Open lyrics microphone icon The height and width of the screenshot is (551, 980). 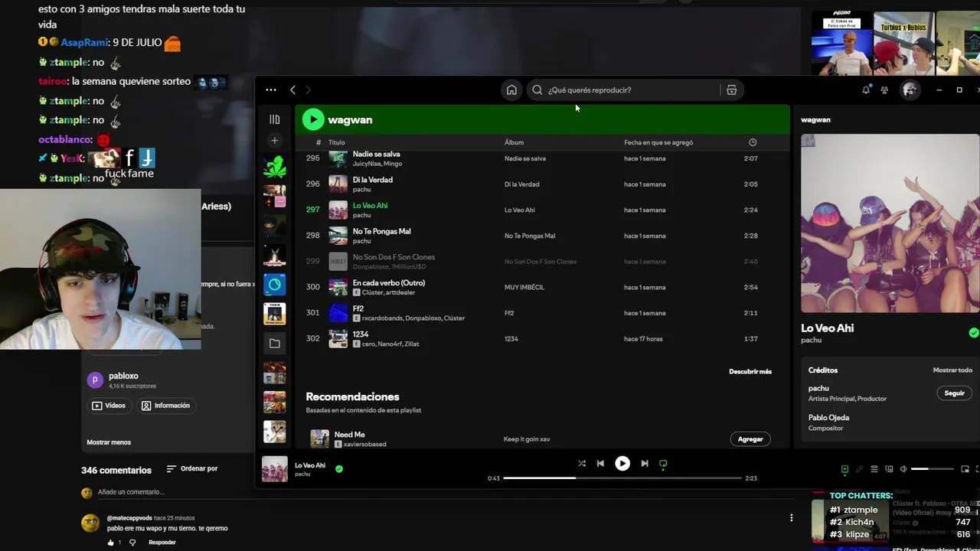point(859,469)
